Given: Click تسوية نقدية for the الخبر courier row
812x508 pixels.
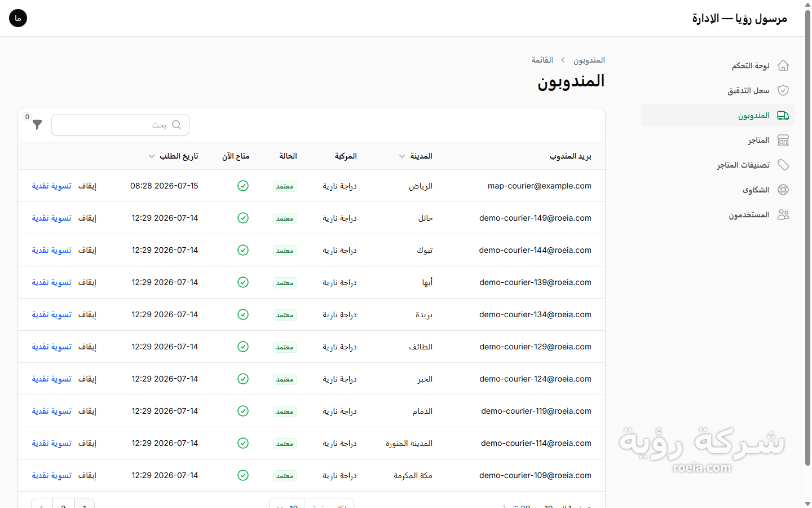Looking at the screenshot, I should click(52, 379).
